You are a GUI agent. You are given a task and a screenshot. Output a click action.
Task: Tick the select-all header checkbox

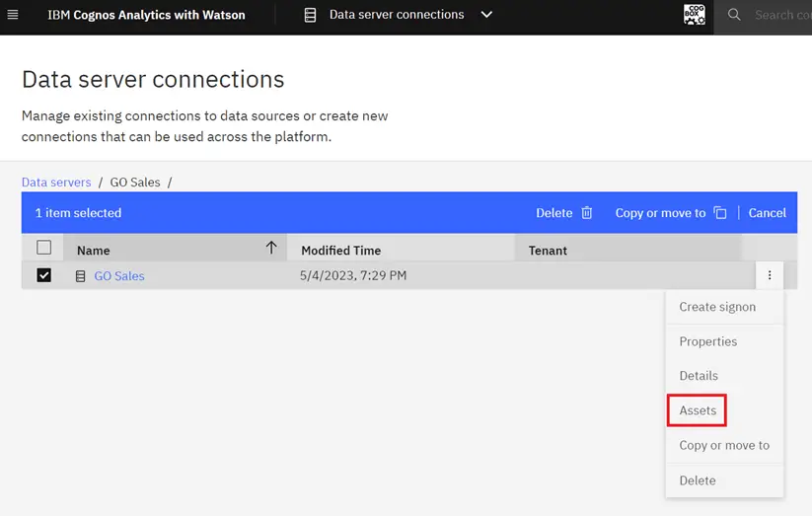tap(44, 247)
